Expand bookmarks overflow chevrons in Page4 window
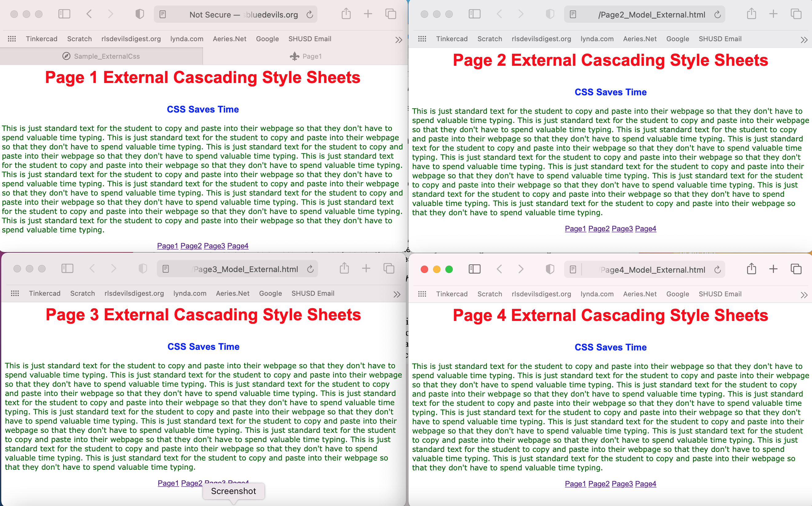812x506 pixels. [x=804, y=295]
